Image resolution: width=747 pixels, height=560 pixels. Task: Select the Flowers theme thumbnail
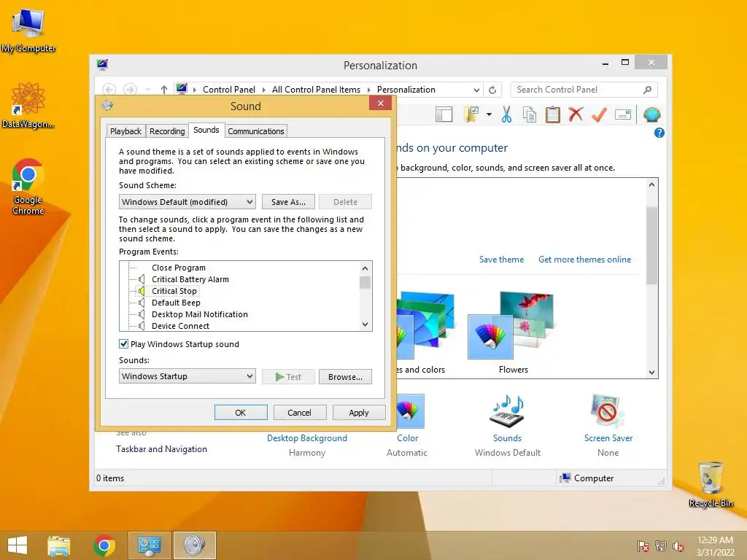(513, 326)
